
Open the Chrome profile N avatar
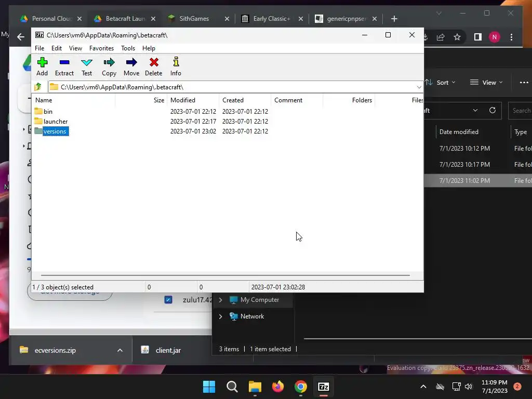coord(495,37)
